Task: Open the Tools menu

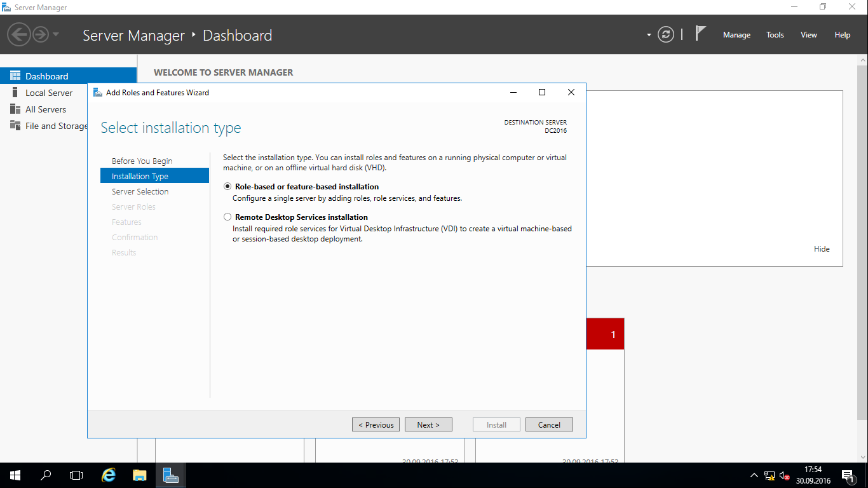Action: coord(775,35)
